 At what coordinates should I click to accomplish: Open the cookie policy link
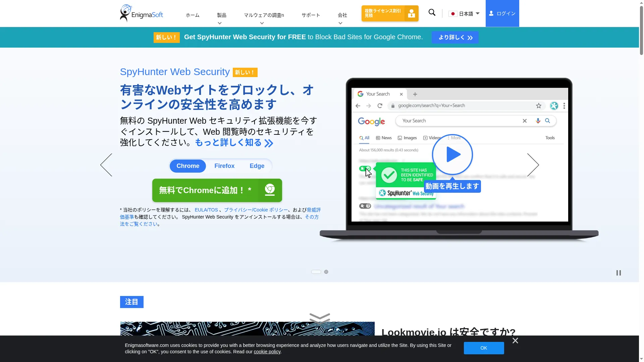pos(267,352)
